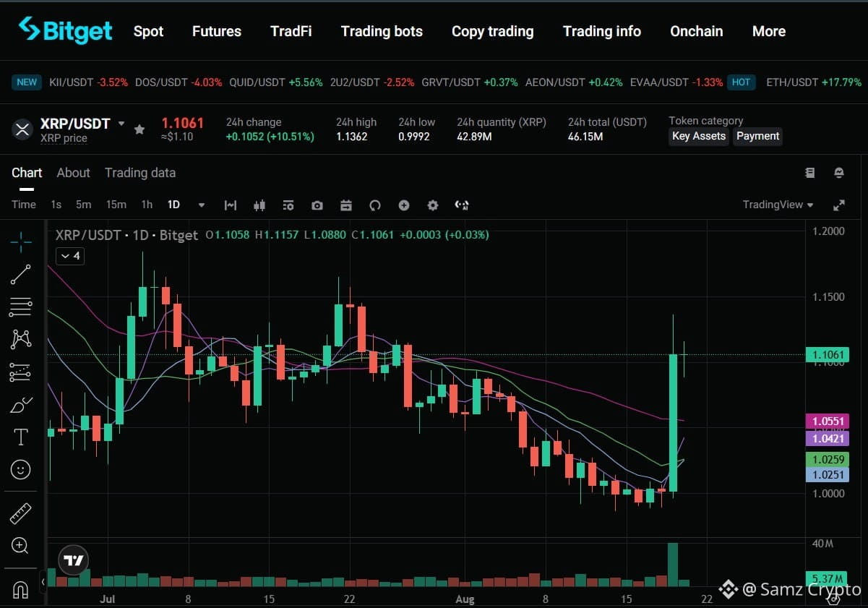868x608 pixels.
Task: Open the Spot menu
Action: pyautogui.click(x=148, y=31)
